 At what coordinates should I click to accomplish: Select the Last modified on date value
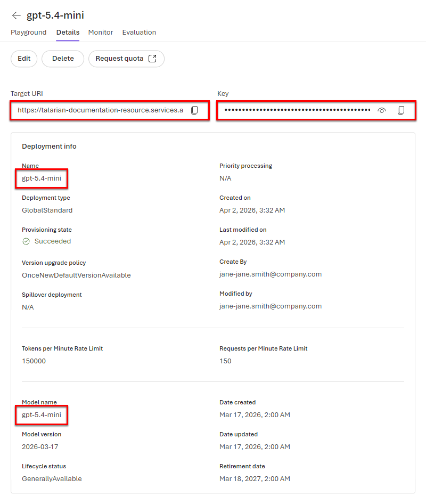[x=252, y=242]
